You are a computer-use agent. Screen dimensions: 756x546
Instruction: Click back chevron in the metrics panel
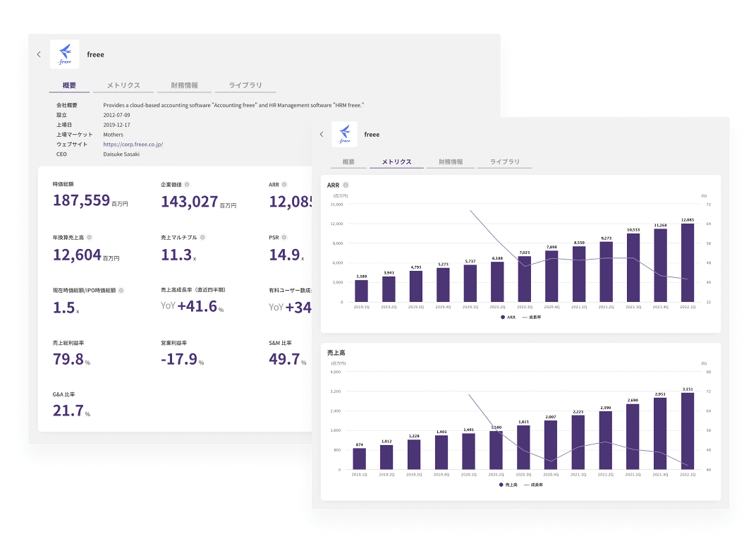point(322,134)
